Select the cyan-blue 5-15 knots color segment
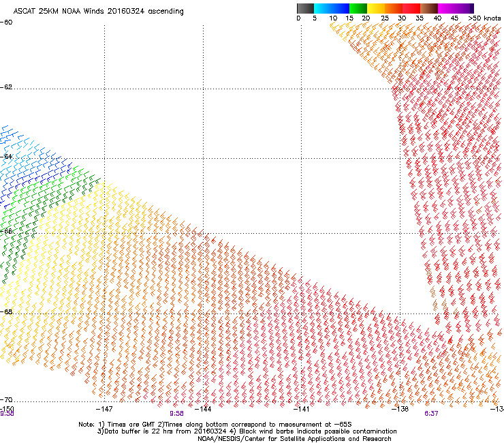The width and height of the screenshot is (504, 443). [x=332, y=8]
